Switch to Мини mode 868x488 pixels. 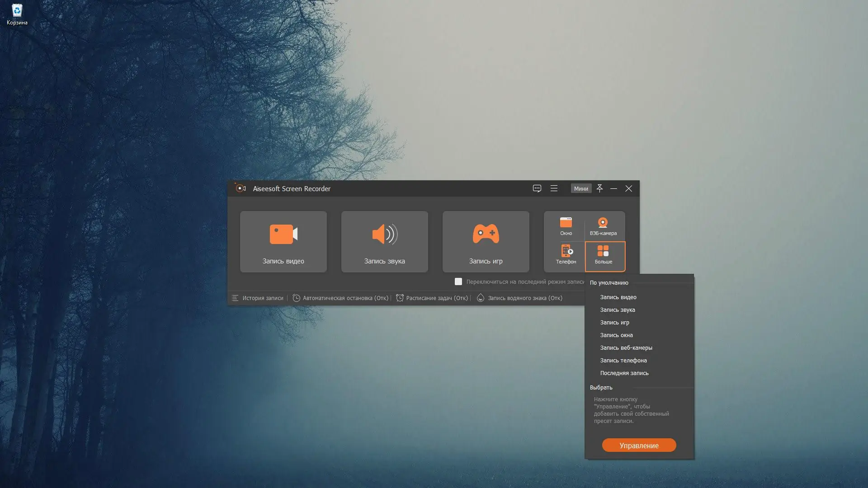[581, 188]
